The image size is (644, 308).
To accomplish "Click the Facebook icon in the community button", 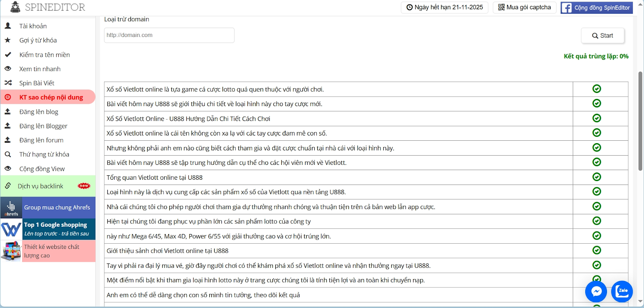I will pos(567,8).
